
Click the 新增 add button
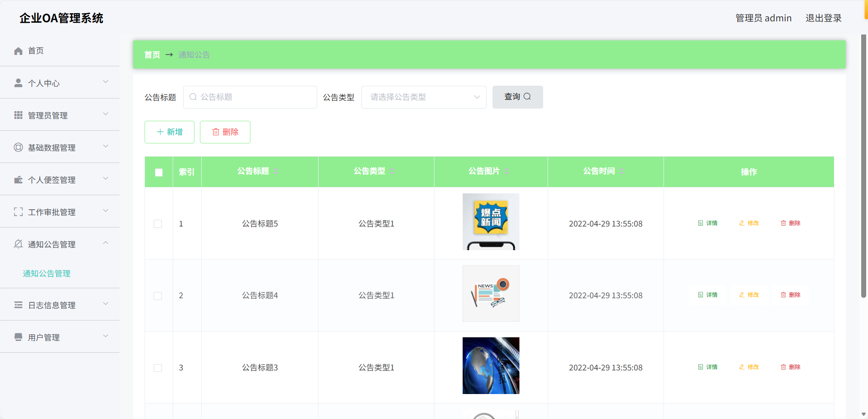pos(170,132)
